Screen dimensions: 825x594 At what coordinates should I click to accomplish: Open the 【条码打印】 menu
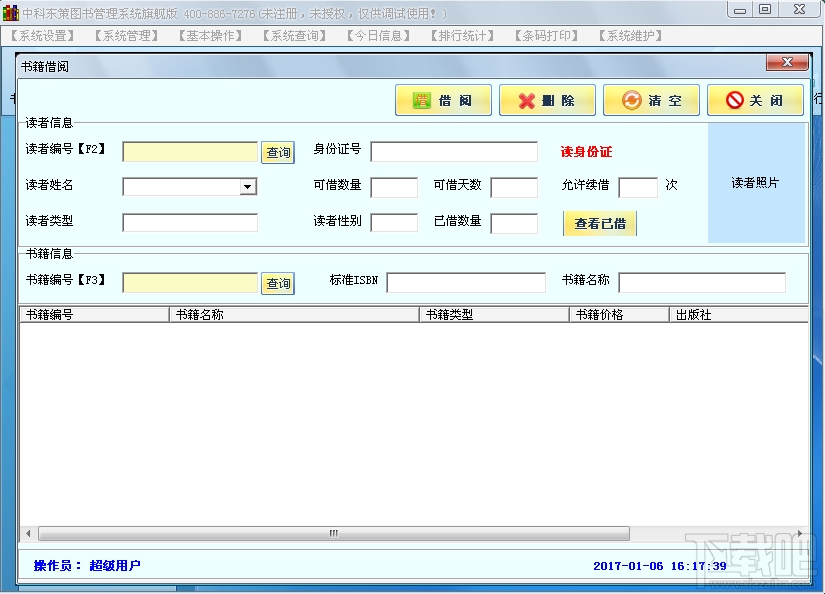(x=546, y=36)
